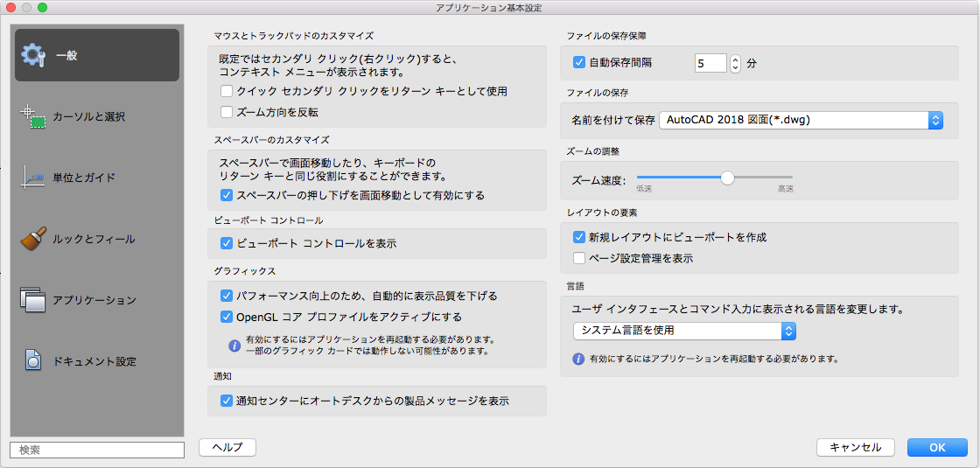Confirm settings with the OK button

pos(937,447)
